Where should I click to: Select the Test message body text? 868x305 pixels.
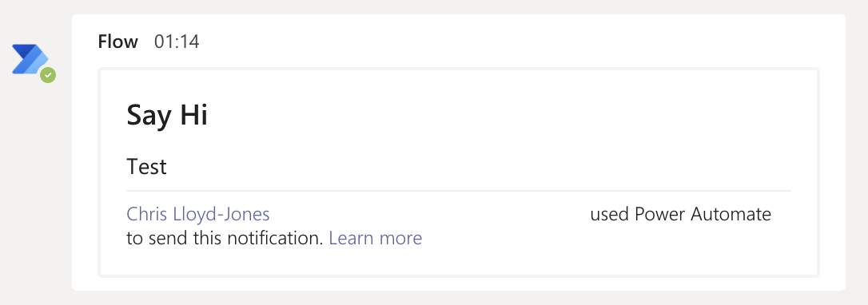147,166
